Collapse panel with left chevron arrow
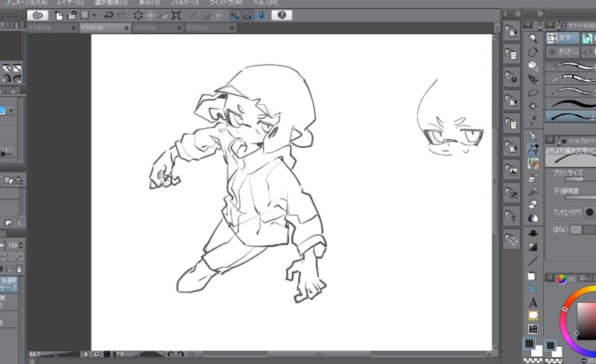 (x=506, y=13)
